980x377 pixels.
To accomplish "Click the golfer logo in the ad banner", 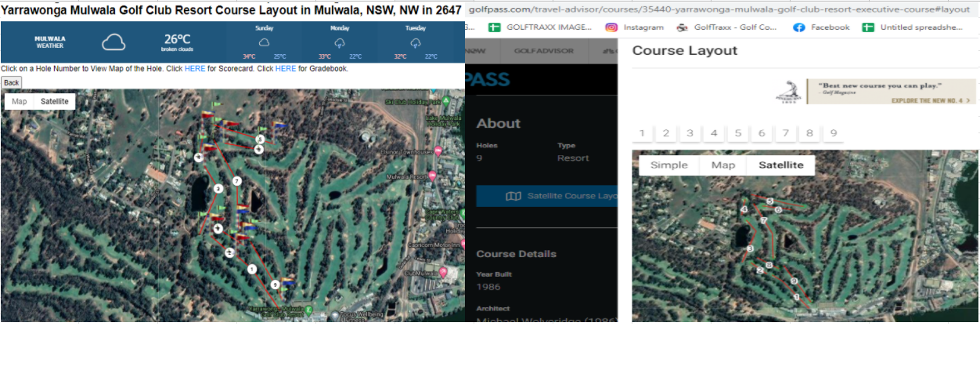I will (x=789, y=91).
